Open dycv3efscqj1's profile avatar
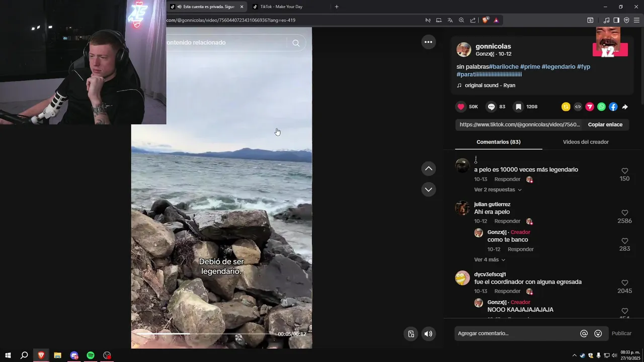The height and width of the screenshot is (362, 644). click(x=462, y=278)
